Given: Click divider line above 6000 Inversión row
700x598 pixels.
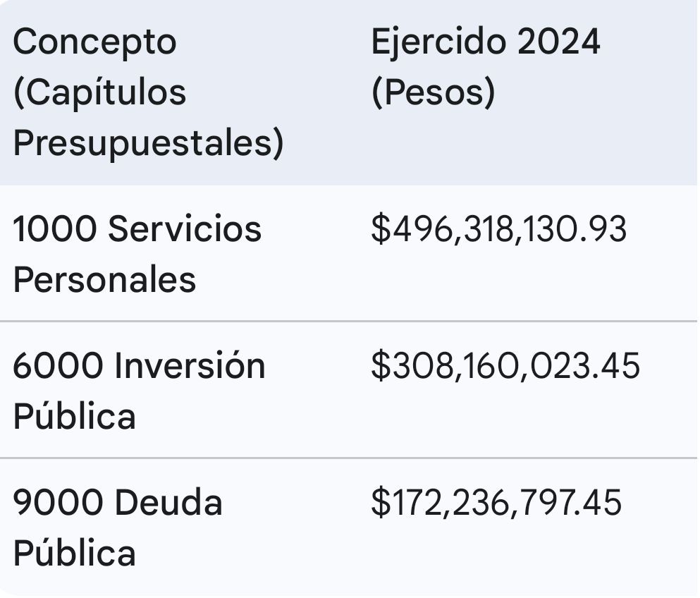Looking at the screenshot, I should (348, 322).
